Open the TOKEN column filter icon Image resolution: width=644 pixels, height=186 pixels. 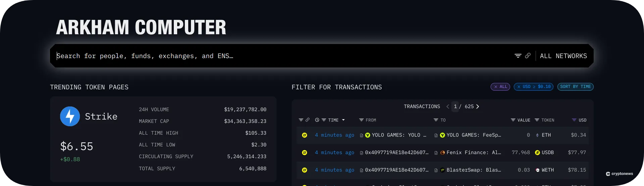pyautogui.click(x=537, y=120)
